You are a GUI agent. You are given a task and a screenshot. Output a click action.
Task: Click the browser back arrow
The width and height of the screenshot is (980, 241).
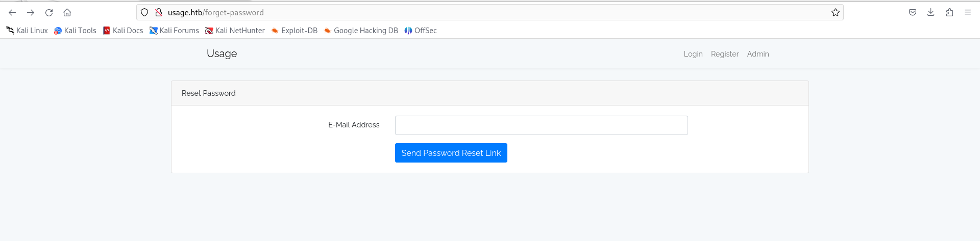tap(12, 13)
